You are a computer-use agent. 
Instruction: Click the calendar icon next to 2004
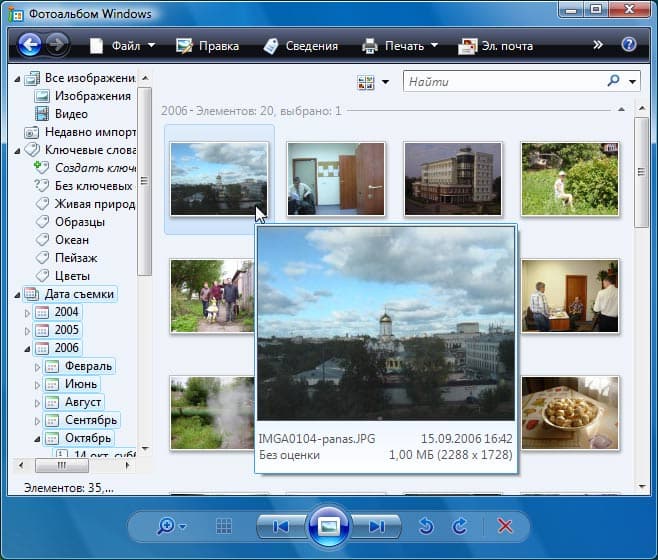(x=42, y=312)
